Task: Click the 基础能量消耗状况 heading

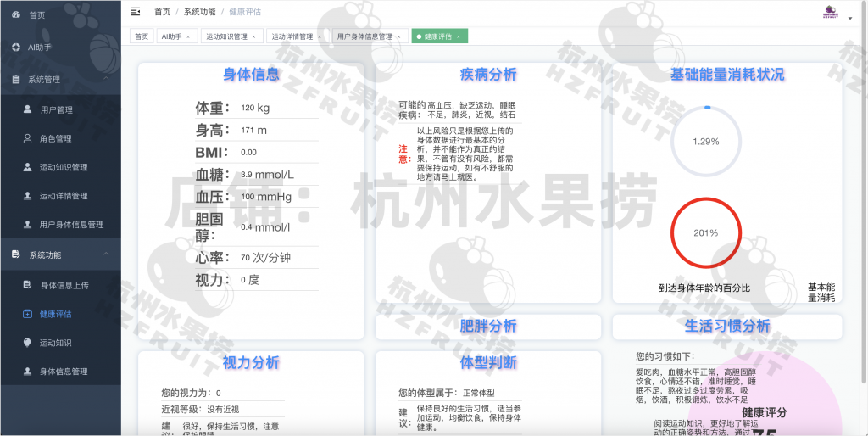Action: pyautogui.click(x=727, y=75)
